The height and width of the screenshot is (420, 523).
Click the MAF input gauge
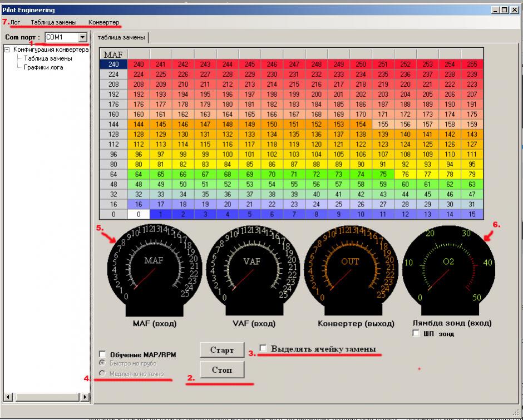pos(155,270)
